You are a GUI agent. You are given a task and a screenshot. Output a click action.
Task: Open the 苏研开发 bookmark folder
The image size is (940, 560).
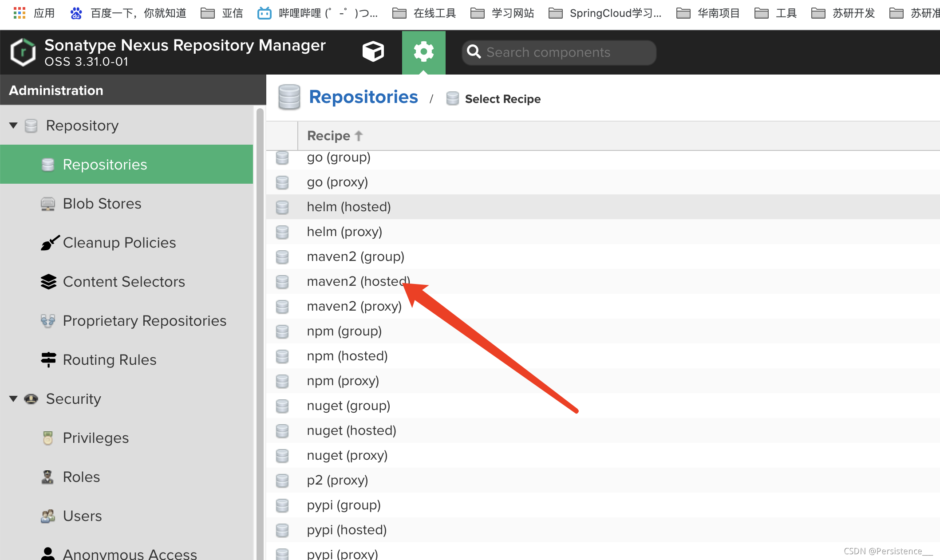tap(843, 13)
